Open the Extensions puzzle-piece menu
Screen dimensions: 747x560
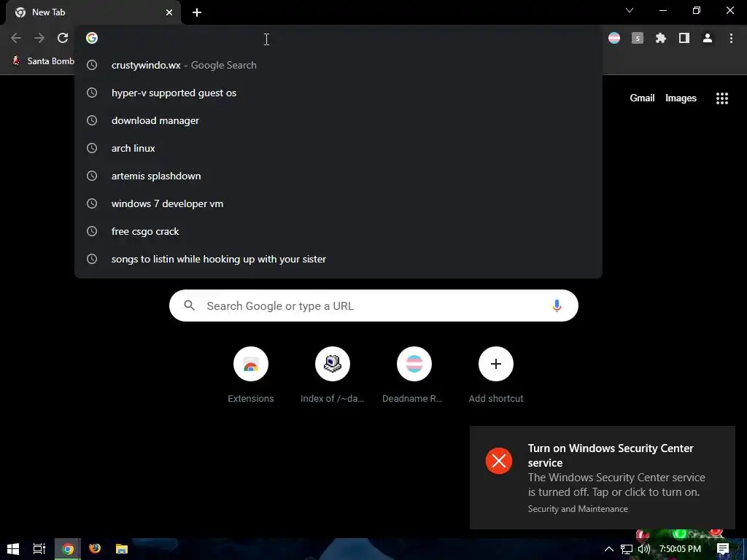pos(661,38)
